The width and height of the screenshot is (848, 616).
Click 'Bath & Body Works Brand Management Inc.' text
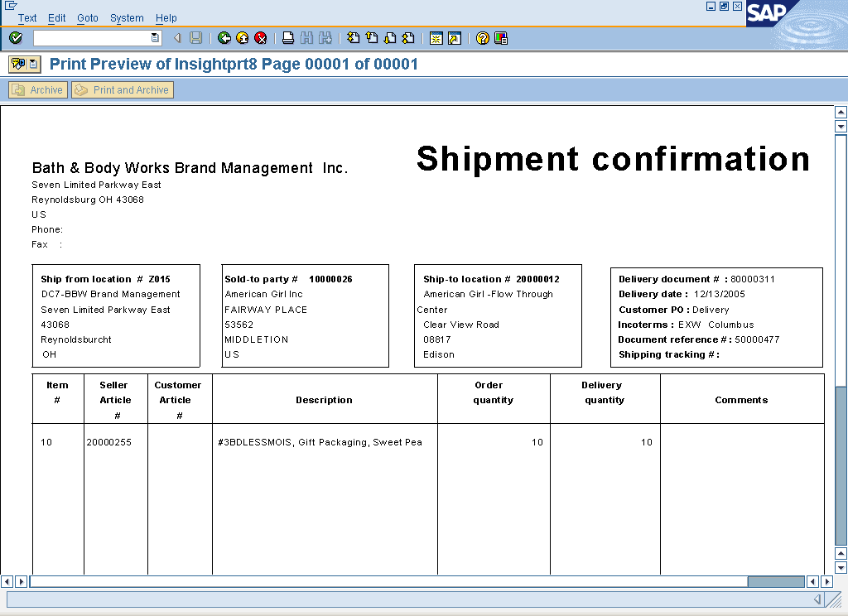click(190, 167)
